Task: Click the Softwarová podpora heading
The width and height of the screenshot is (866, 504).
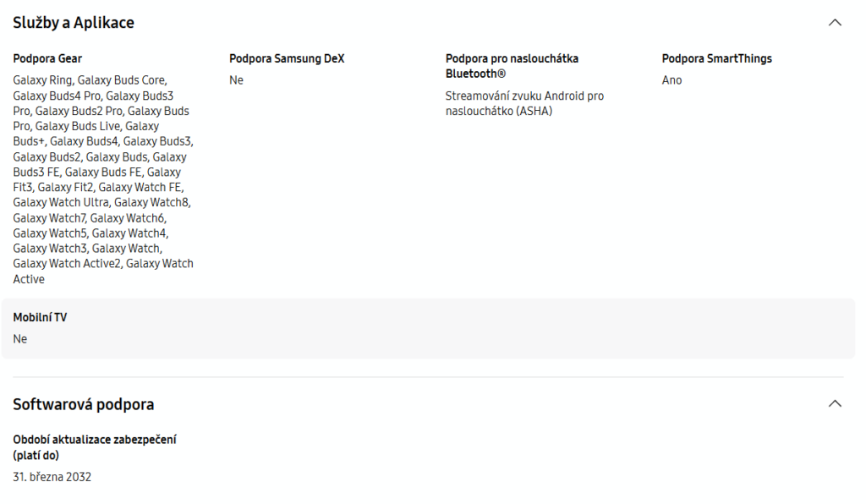Action: coord(84,404)
